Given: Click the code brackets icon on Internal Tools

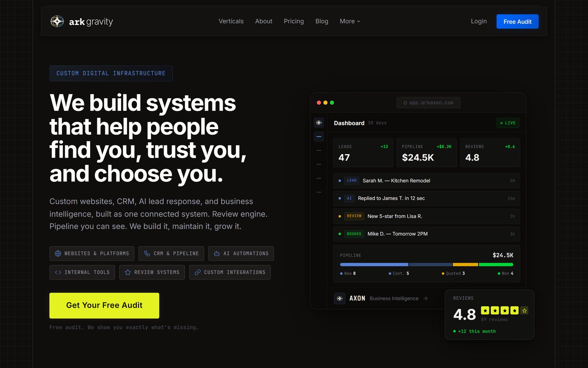Looking at the screenshot, I should click(x=58, y=272).
